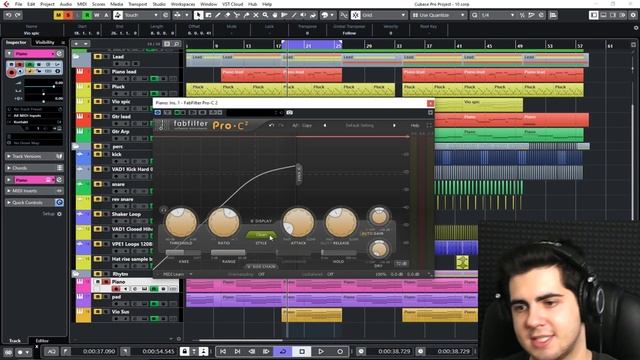Click the Range slider in Pro-C 2
640x360 pixels.
click(x=228, y=253)
